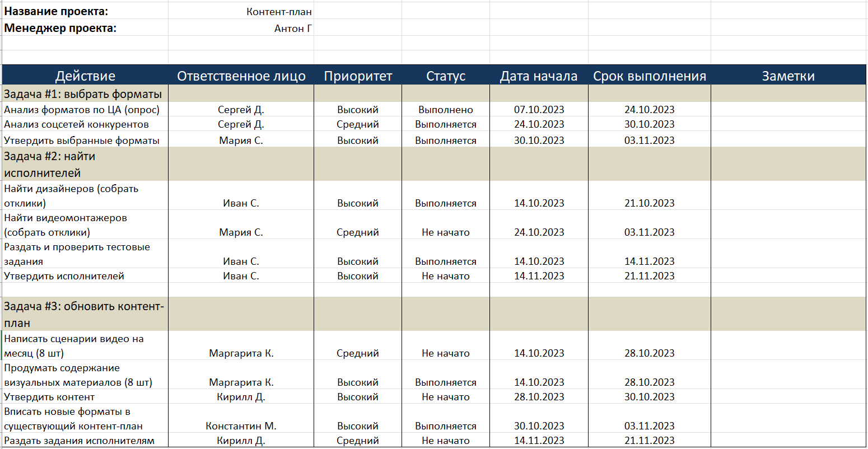
Task: Click 'Найти дизайнеров (собрать отклики)' cell
Action: pyautogui.click(x=85, y=195)
